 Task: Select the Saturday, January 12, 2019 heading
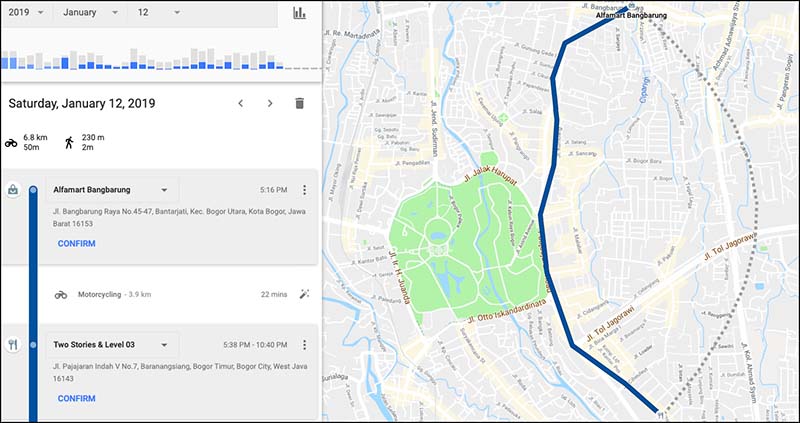[x=82, y=104]
